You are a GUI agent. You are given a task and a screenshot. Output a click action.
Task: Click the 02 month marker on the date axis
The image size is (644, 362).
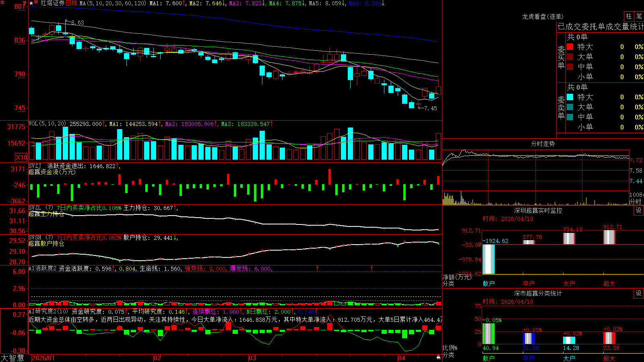tap(157, 358)
